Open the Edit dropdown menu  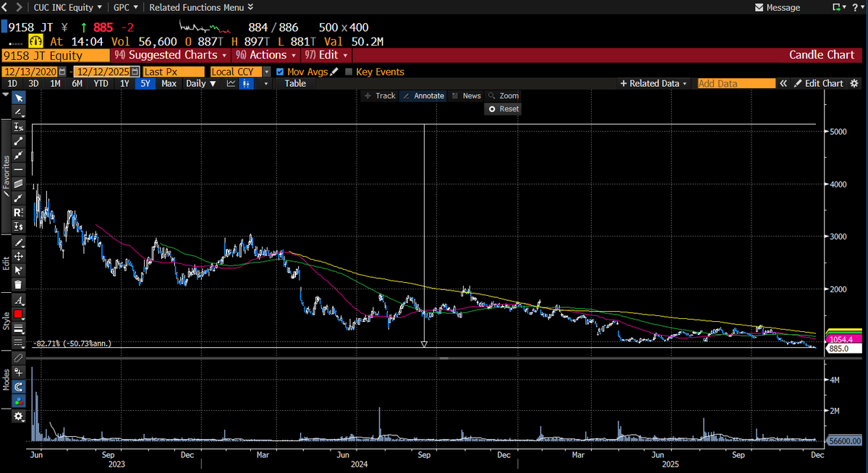[326, 55]
